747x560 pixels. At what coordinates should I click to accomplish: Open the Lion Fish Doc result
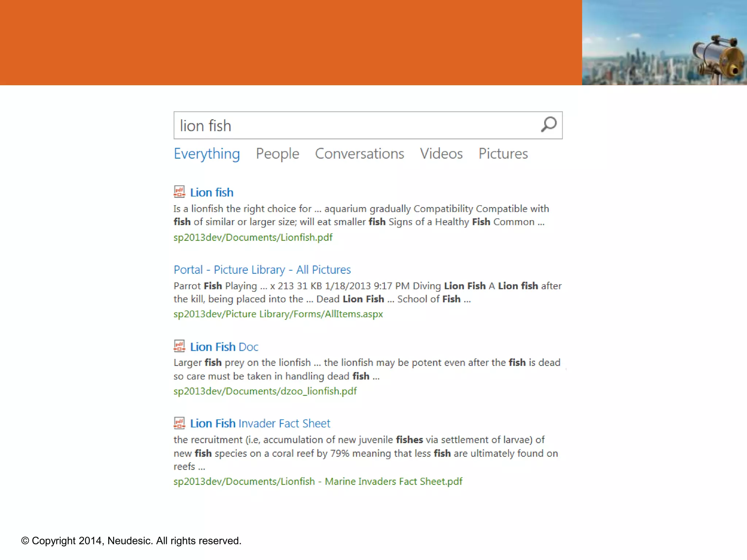point(224,347)
